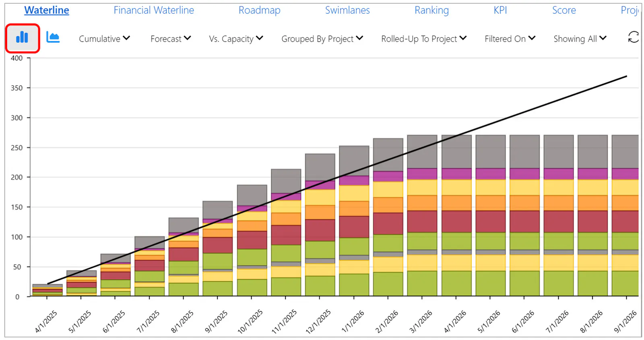Viewport: 644px width, 340px height.
Task: Click the 7/1/2025 axis date label
Action: pyautogui.click(x=149, y=321)
